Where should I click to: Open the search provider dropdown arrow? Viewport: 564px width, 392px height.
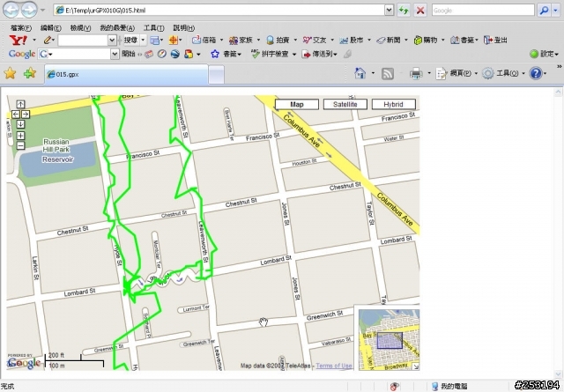click(557, 11)
